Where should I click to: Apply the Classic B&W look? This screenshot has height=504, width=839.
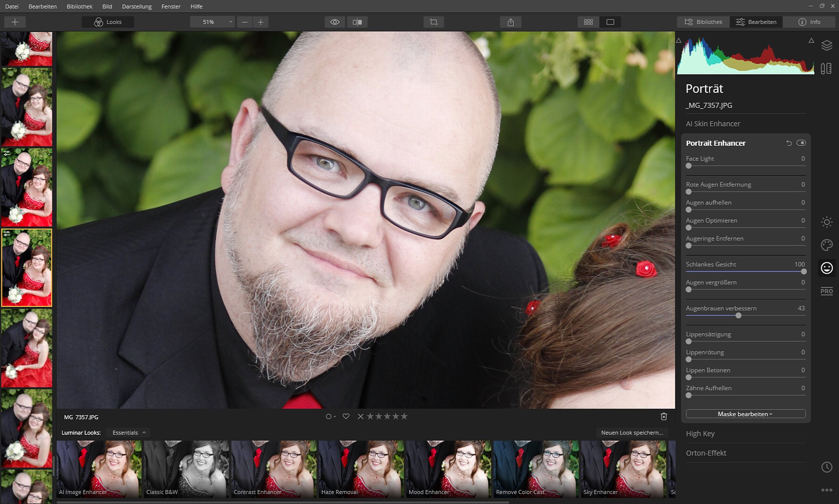(x=186, y=469)
